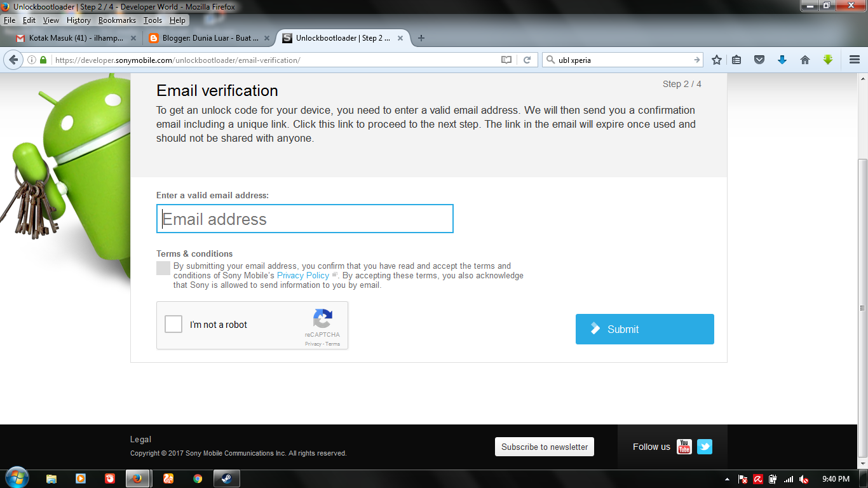Viewport: 868px width, 488px height.
Task: Open the Help menu
Action: (177, 20)
